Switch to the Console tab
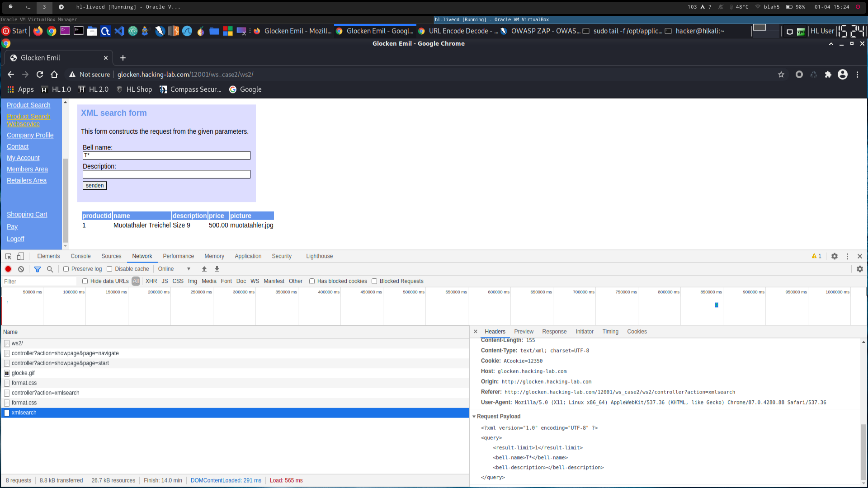This screenshot has height=488, width=868. [x=80, y=256]
